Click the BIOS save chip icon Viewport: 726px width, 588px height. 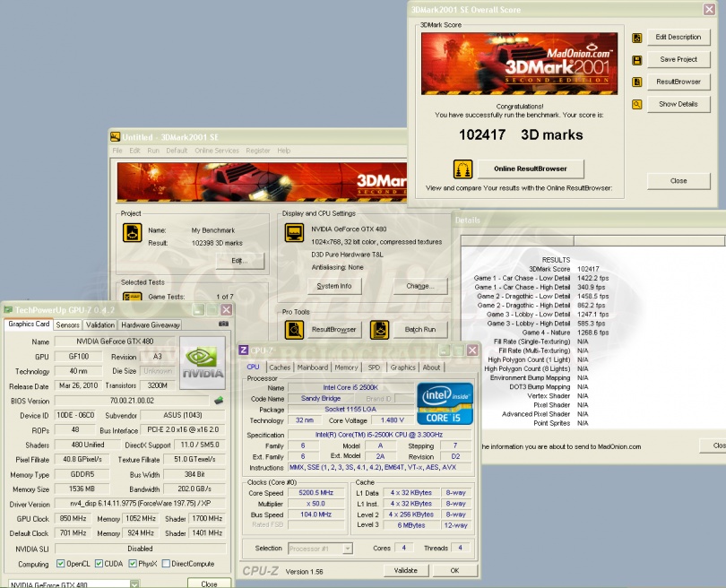(218, 401)
